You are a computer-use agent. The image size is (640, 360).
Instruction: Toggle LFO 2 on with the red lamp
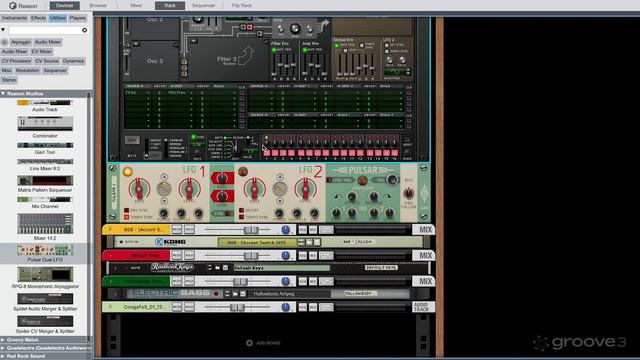[242, 171]
